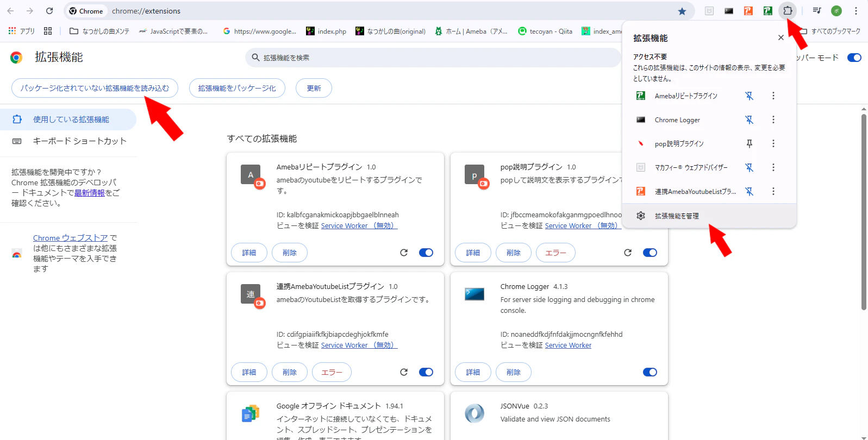The width and height of the screenshot is (868, 440).
Task: Select Amebaリピートプラグイン in the extensions popup
Action: pos(686,96)
